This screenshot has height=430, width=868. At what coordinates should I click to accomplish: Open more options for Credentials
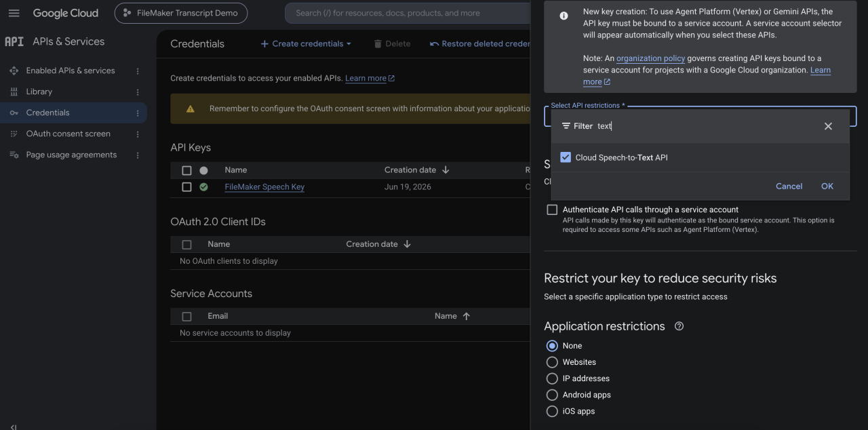(x=138, y=113)
